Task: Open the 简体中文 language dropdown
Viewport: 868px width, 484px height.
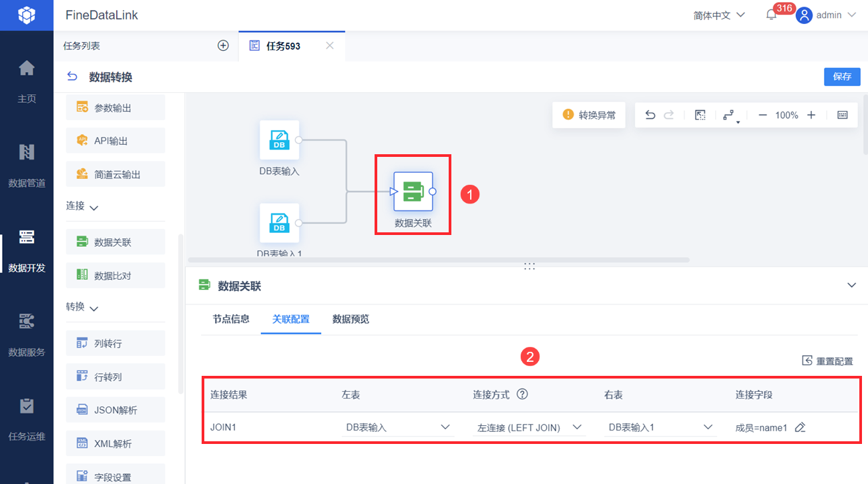Action: point(719,15)
